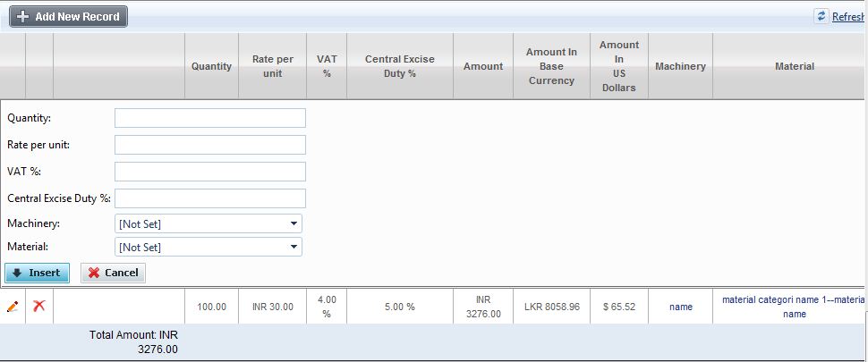This screenshot has width=868, height=362.
Task: Click the INR 30.00 rate cell
Action: (272, 307)
